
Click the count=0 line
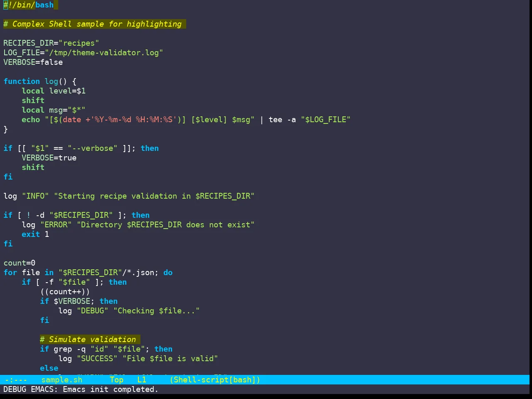click(20, 263)
